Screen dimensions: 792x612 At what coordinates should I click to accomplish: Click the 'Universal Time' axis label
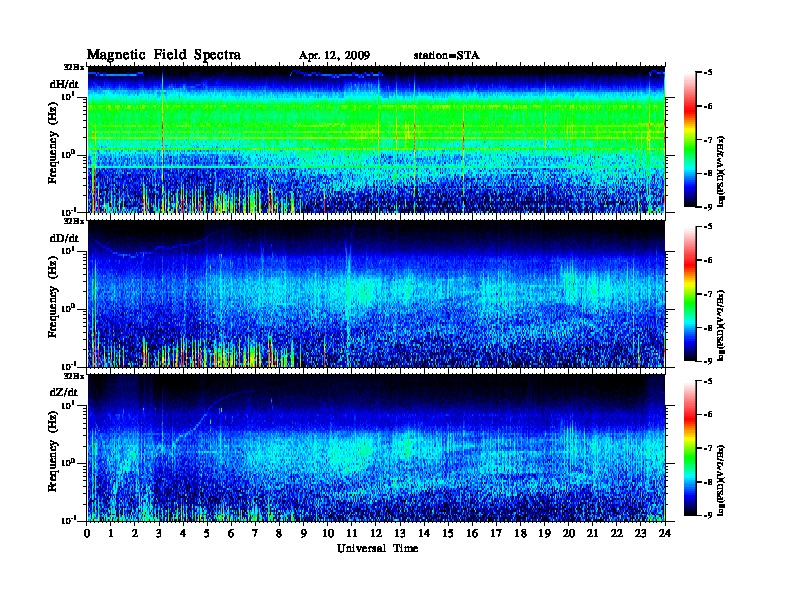coord(377,548)
